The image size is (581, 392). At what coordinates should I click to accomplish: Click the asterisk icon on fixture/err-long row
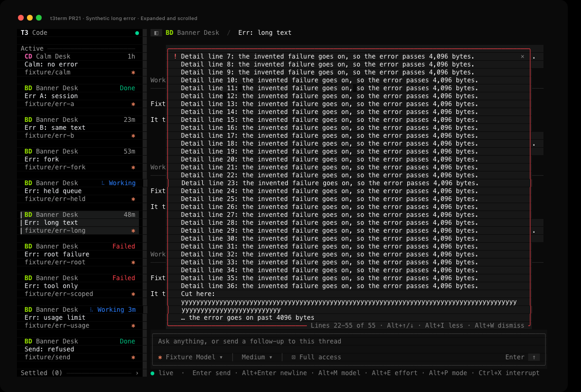point(134,231)
